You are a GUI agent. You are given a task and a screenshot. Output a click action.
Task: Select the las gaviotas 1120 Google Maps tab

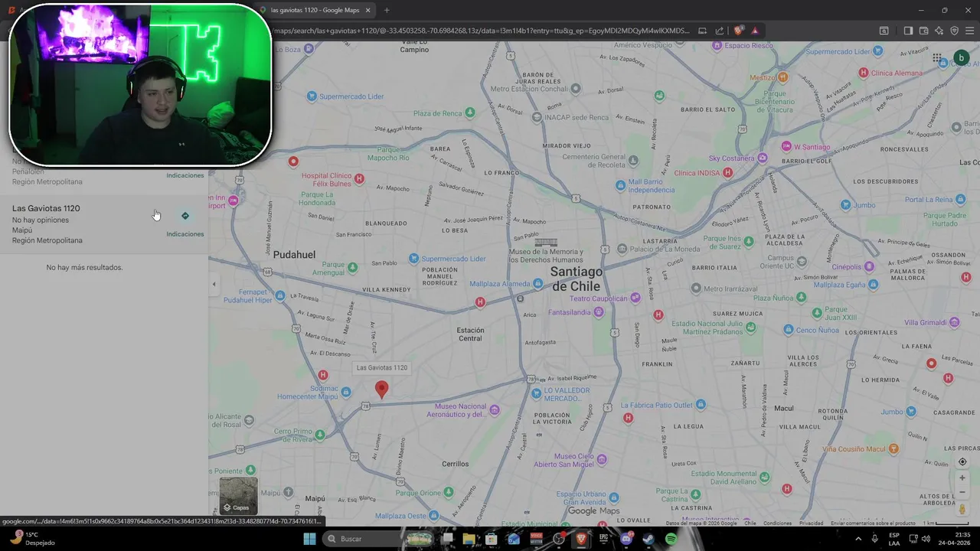click(x=315, y=10)
